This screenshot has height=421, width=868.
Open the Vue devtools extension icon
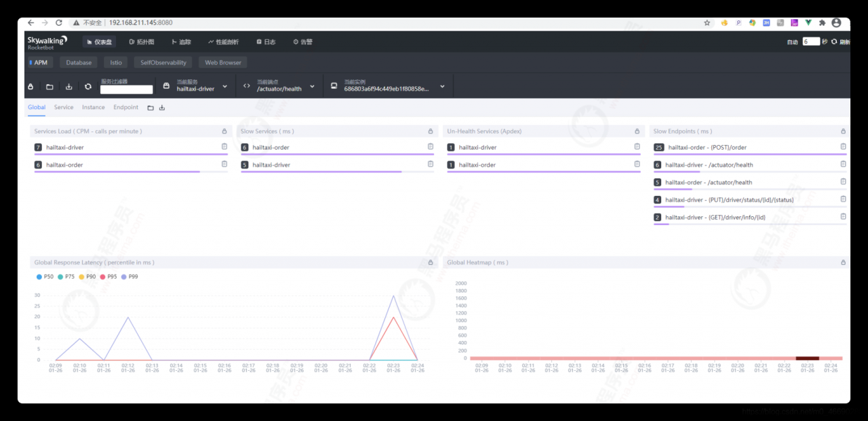pos(808,22)
